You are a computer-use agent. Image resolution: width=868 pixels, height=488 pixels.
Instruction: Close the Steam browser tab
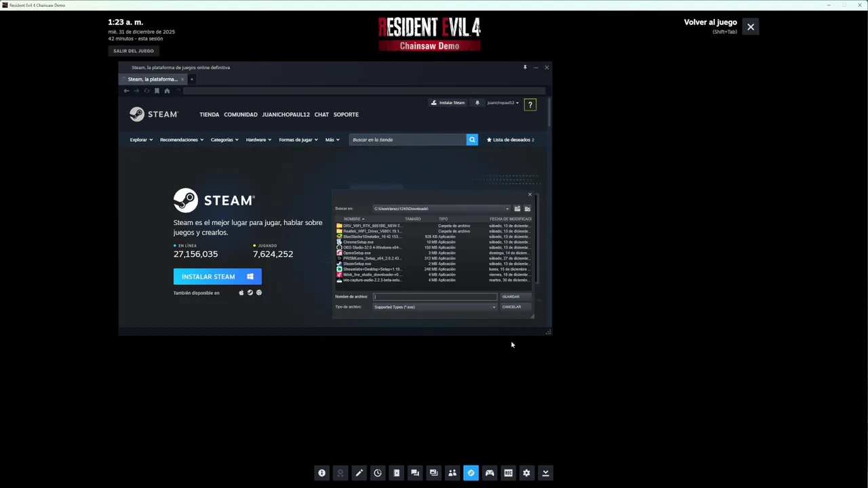coord(182,79)
